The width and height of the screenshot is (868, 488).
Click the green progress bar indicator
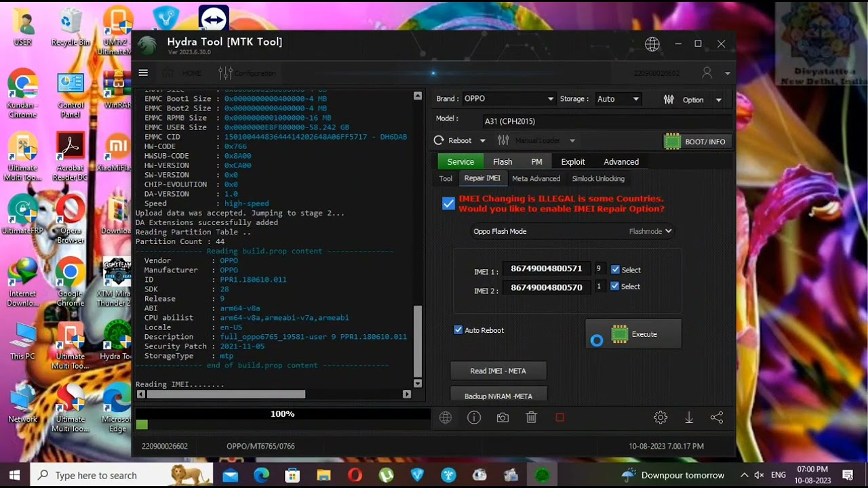tap(142, 425)
